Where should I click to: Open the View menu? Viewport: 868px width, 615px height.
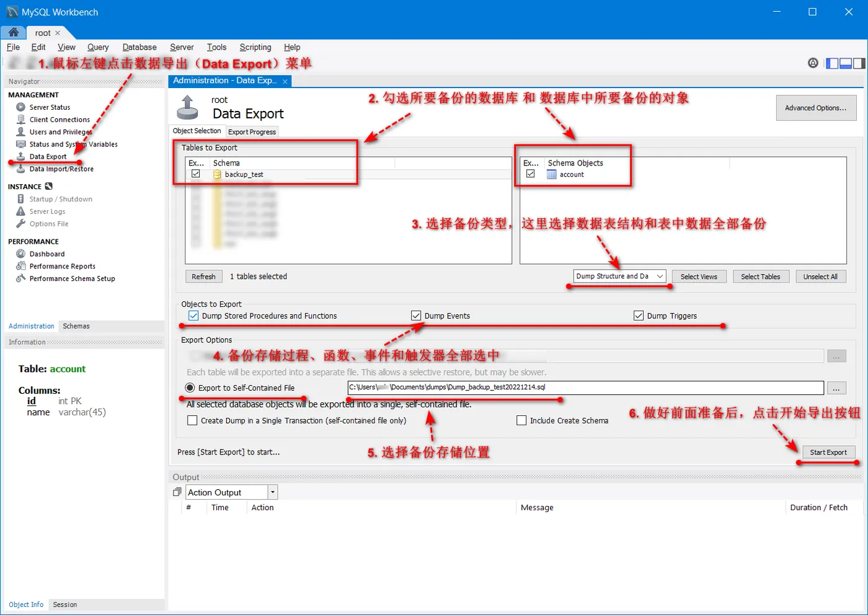point(66,47)
